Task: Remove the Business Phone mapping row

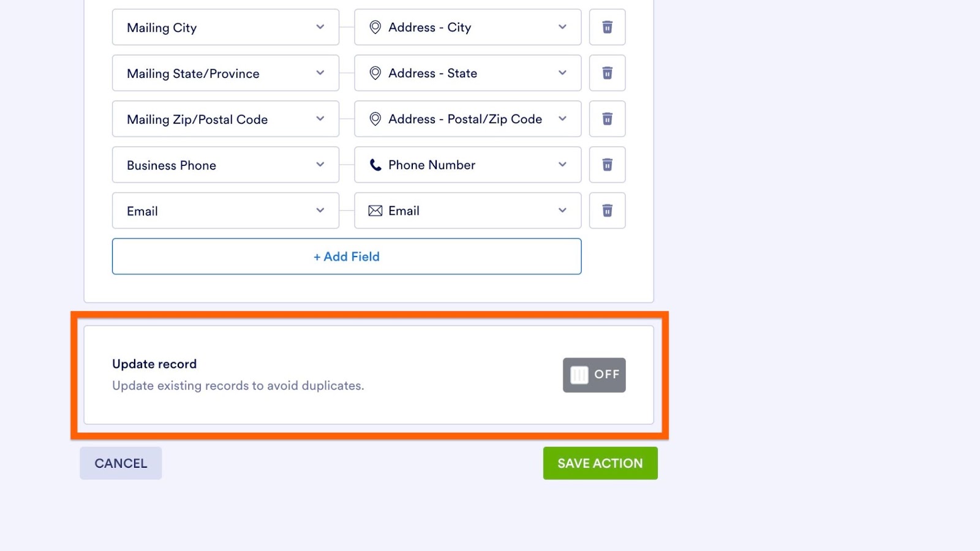Action: point(607,165)
